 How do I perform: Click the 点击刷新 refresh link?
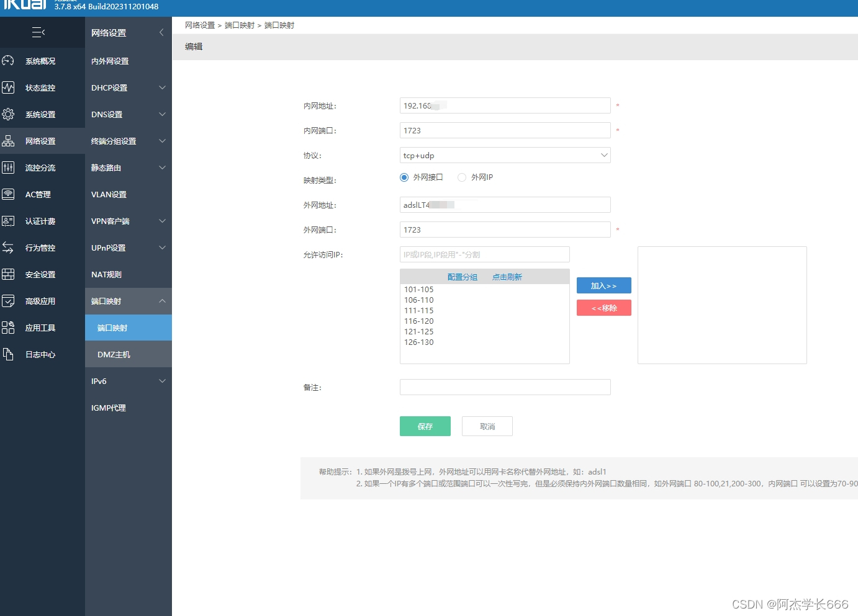tap(507, 277)
